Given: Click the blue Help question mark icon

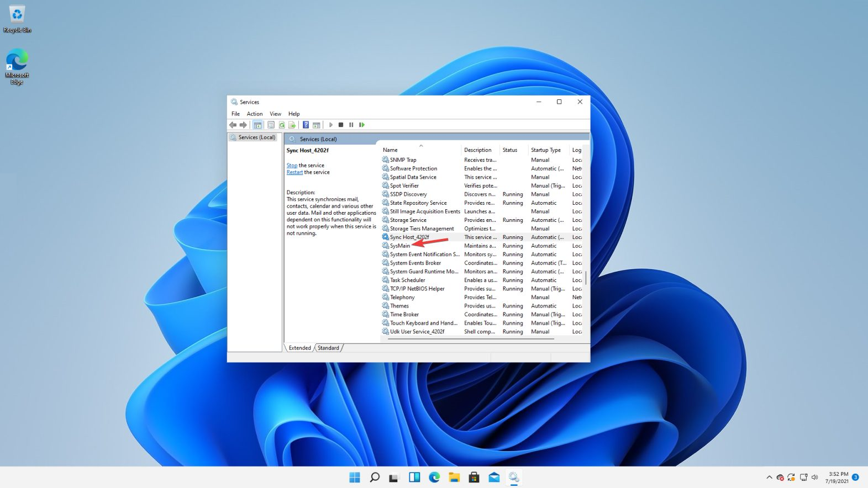Looking at the screenshot, I should click(306, 125).
